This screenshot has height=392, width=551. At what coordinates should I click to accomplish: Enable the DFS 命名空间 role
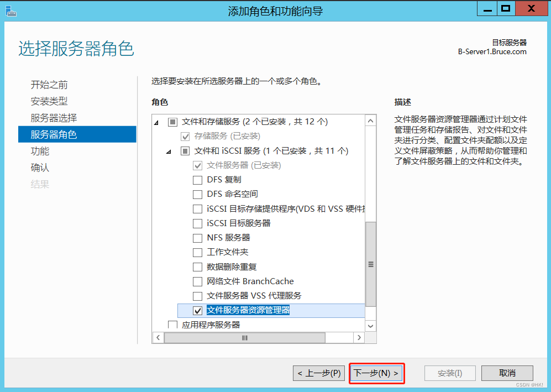coord(197,194)
